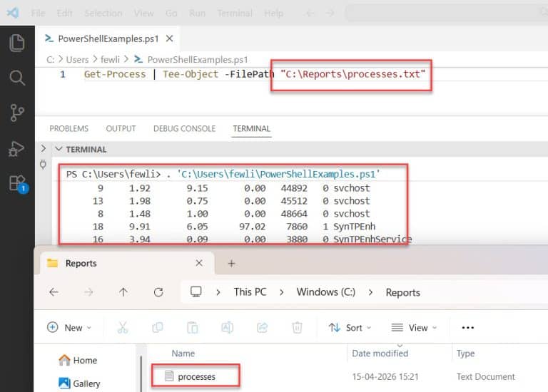548x392 pixels.
Task: Close the PowerShellExamples.ps1 tab
Action: coord(170,38)
